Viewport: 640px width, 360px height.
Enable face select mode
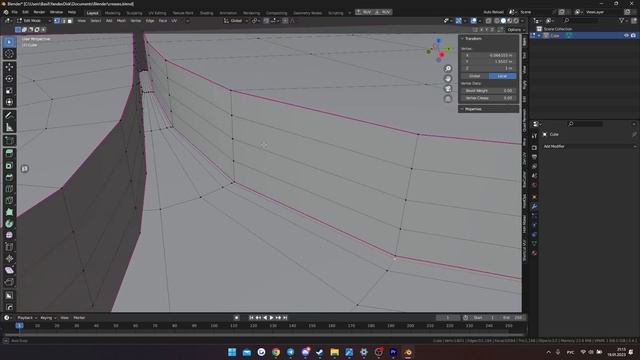click(70, 21)
